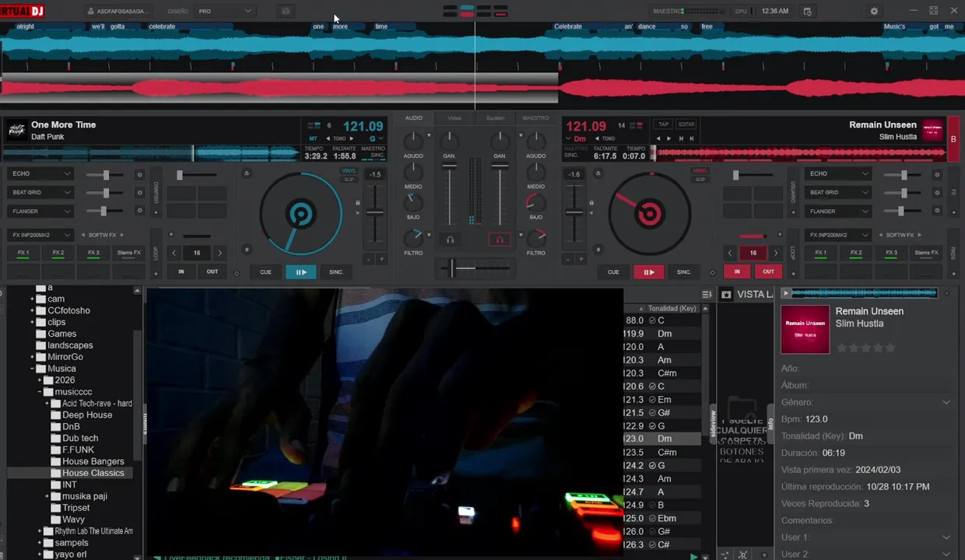965x560 pixels.
Task: Toggle SLIP mode on right deck
Action: click(x=700, y=180)
